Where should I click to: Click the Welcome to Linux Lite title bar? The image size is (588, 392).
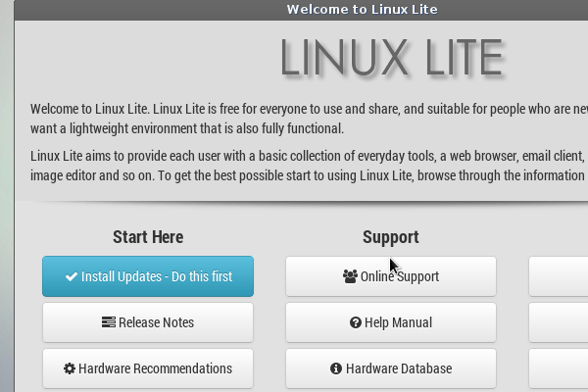[301, 10]
